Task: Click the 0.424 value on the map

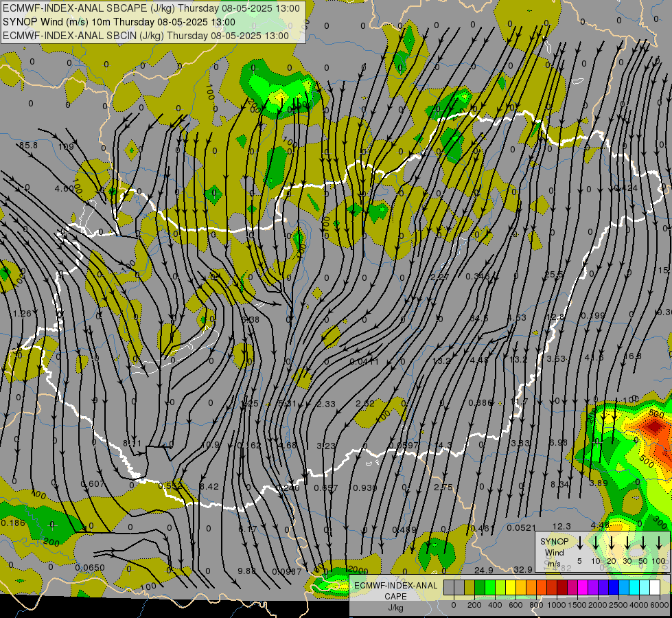Action: (x=626, y=188)
